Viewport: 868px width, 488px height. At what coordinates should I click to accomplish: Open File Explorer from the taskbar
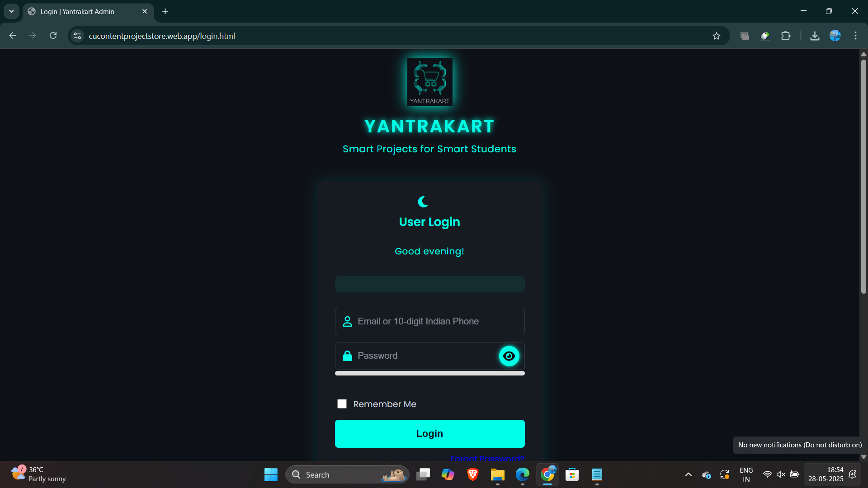(497, 474)
